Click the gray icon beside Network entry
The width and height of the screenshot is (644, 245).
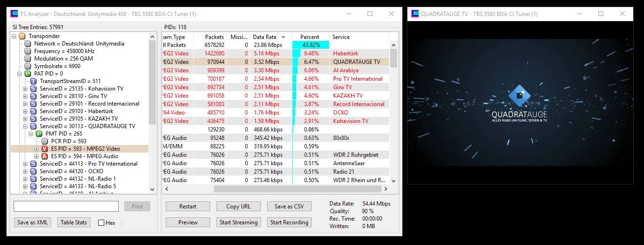click(27, 44)
